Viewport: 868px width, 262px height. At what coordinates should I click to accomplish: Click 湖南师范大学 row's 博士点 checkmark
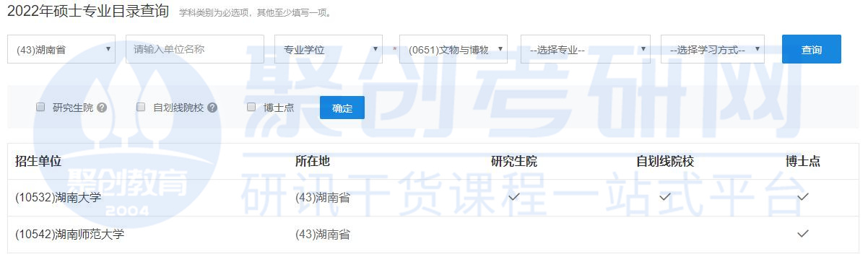[803, 233]
